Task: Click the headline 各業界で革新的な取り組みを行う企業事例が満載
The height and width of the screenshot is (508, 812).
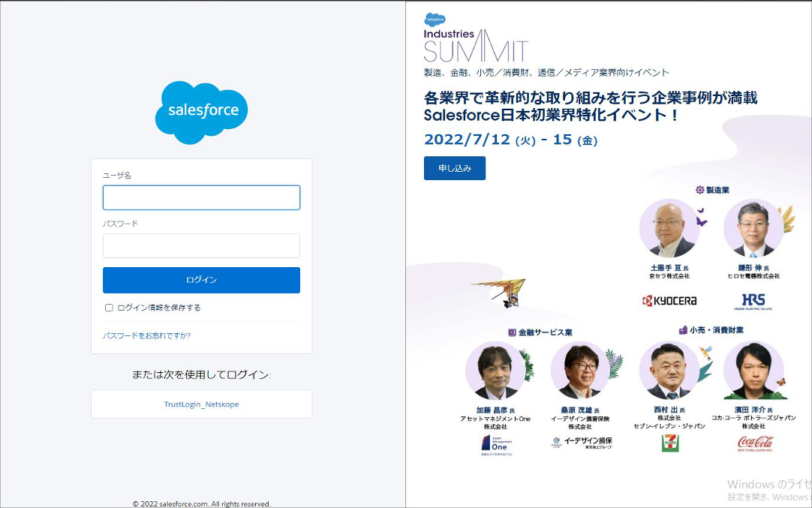Action: point(591,98)
